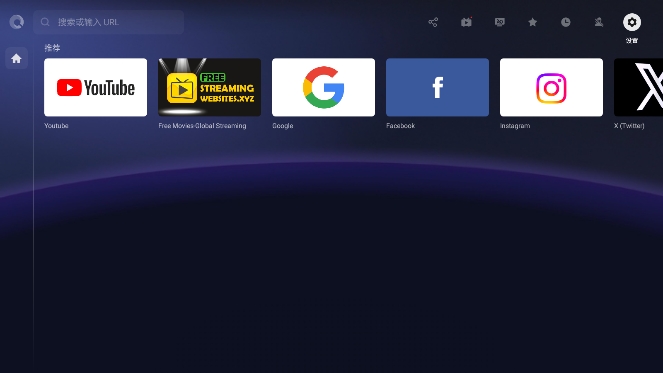Open the share icon in top toolbar
The image size is (663, 373).
[433, 22]
